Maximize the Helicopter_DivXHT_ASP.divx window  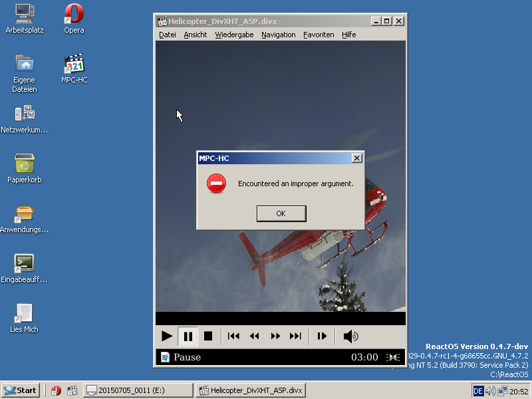[386, 21]
